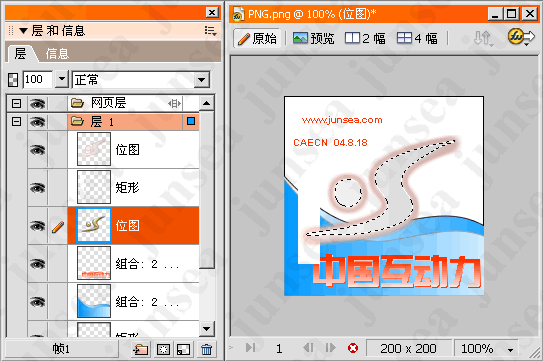Click the pencil icon on selected 位图
The width and height of the screenshot is (543, 361).
tap(58, 227)
